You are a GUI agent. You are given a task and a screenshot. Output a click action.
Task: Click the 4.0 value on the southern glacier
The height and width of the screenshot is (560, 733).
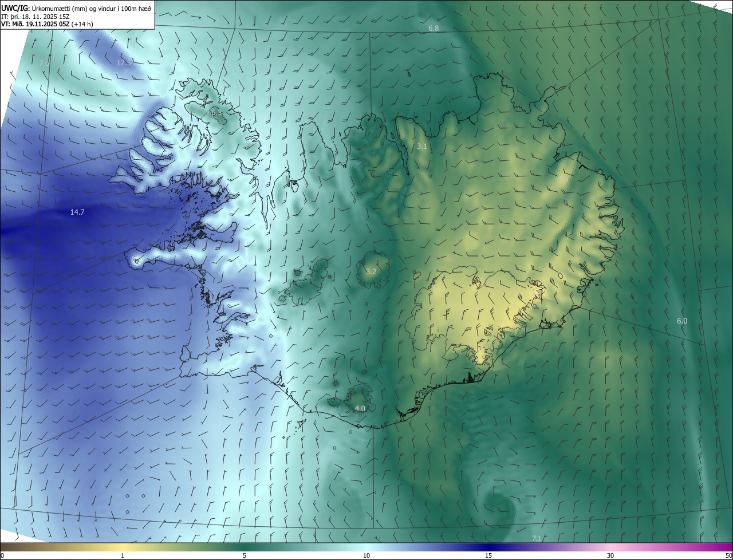[x=360, y=408]
